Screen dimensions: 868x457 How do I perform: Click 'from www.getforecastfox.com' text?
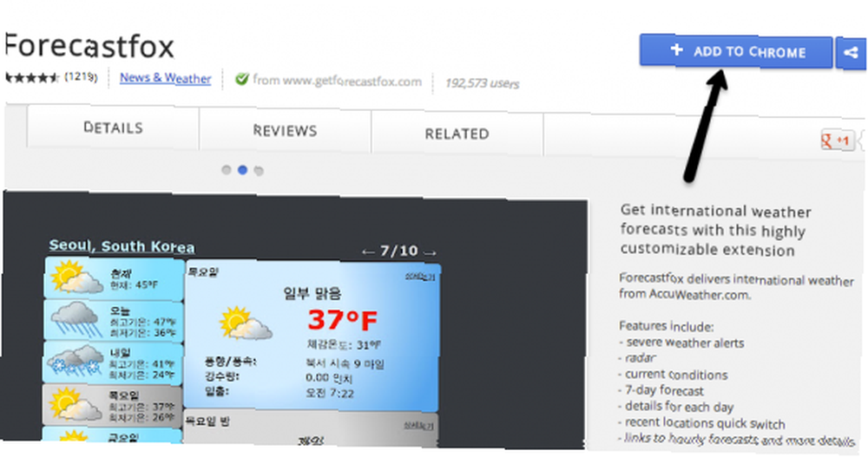[337, 81]
